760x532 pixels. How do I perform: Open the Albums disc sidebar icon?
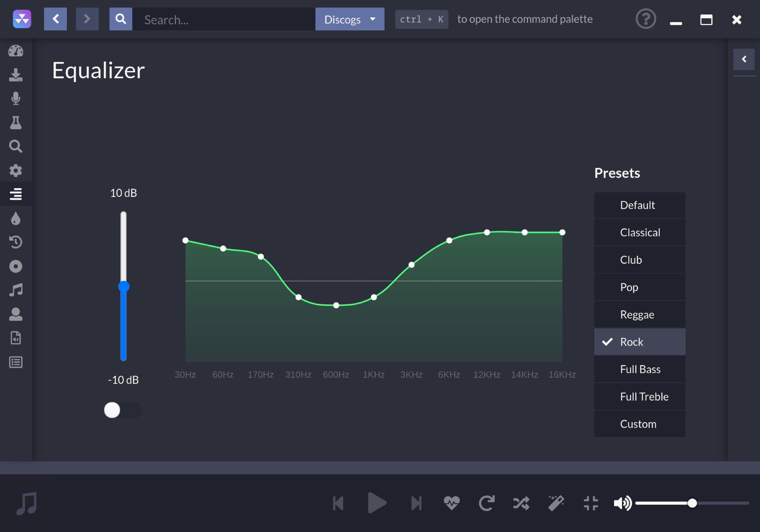pos(16,266)
